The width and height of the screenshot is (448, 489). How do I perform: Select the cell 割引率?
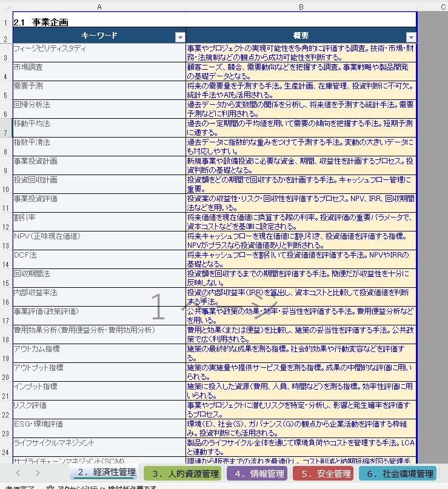click(x=99, y=222)
